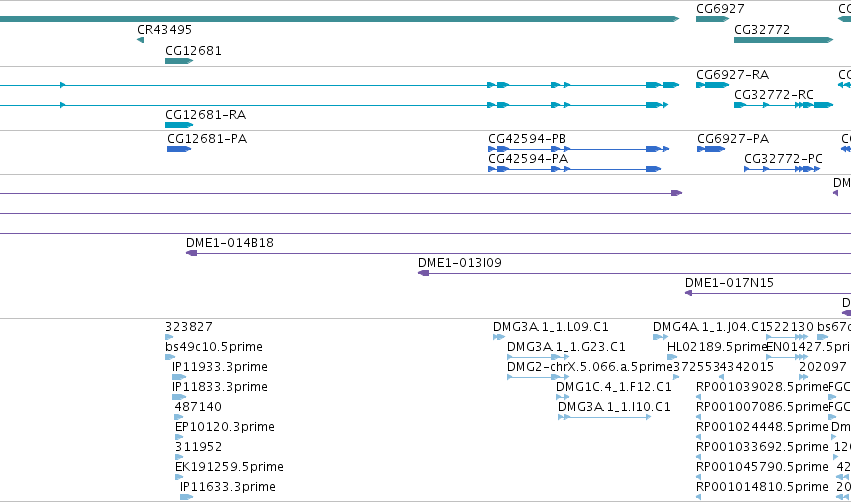Select the CR43495 gene arrow glyph
Screen dimensions: 851x502
point(141,40)
